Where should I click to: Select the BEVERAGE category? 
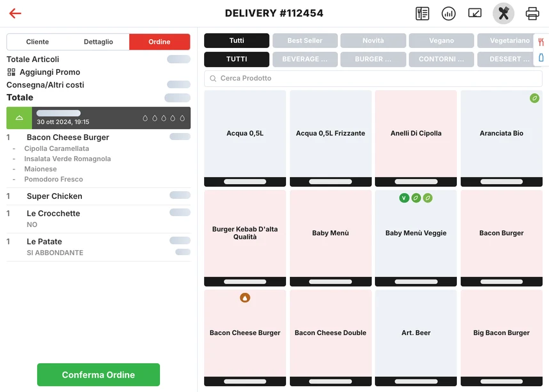tap(305, 59)
